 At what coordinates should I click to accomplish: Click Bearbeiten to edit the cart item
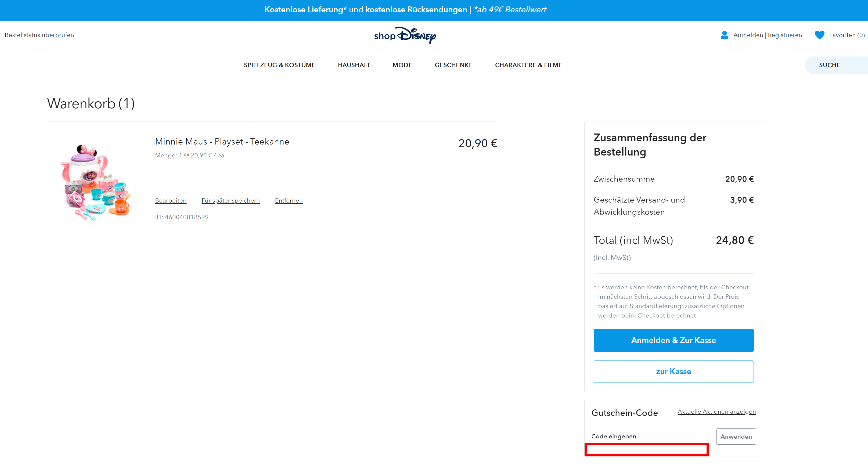coord(171,200)
